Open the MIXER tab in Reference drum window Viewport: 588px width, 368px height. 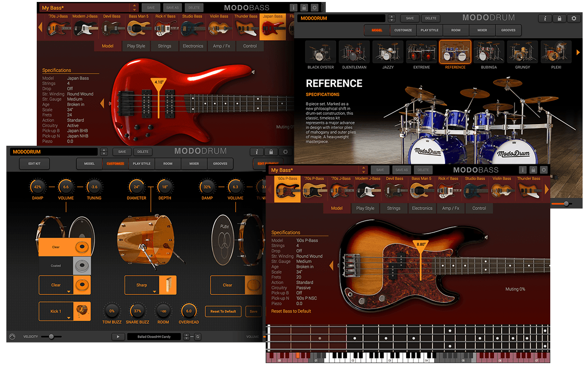pyautogui.click(x=482, y=30)
